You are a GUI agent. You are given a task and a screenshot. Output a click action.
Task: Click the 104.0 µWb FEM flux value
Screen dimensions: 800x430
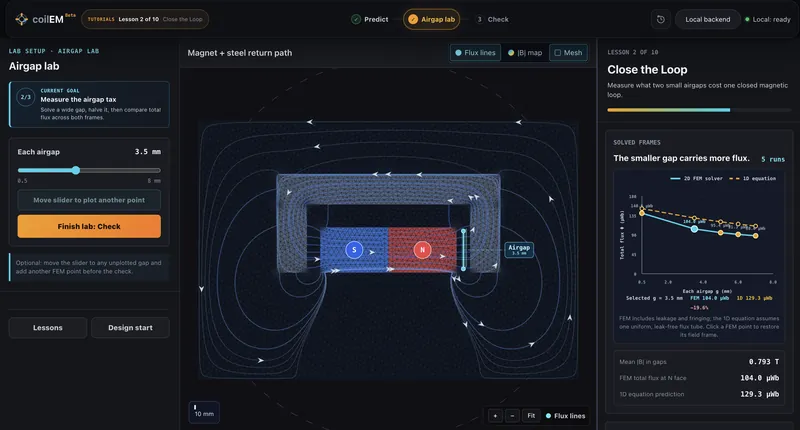(x=760, y=378)
